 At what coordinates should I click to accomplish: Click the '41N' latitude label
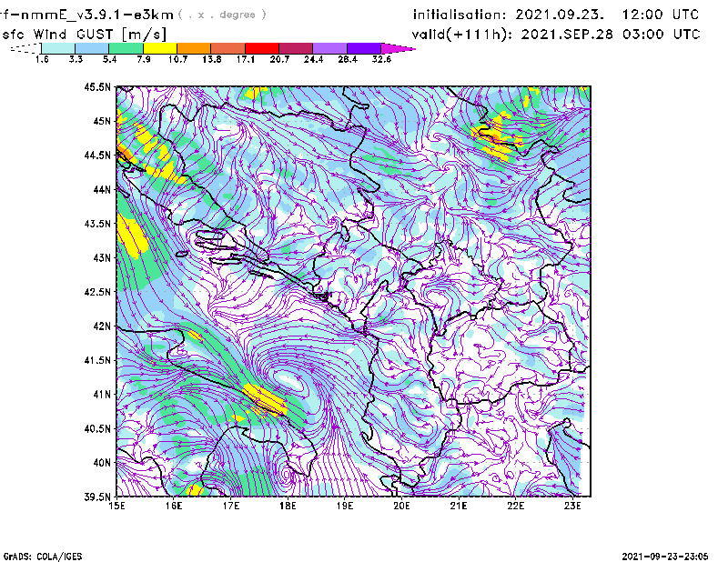pyautogui.click(x=102, y=395)
